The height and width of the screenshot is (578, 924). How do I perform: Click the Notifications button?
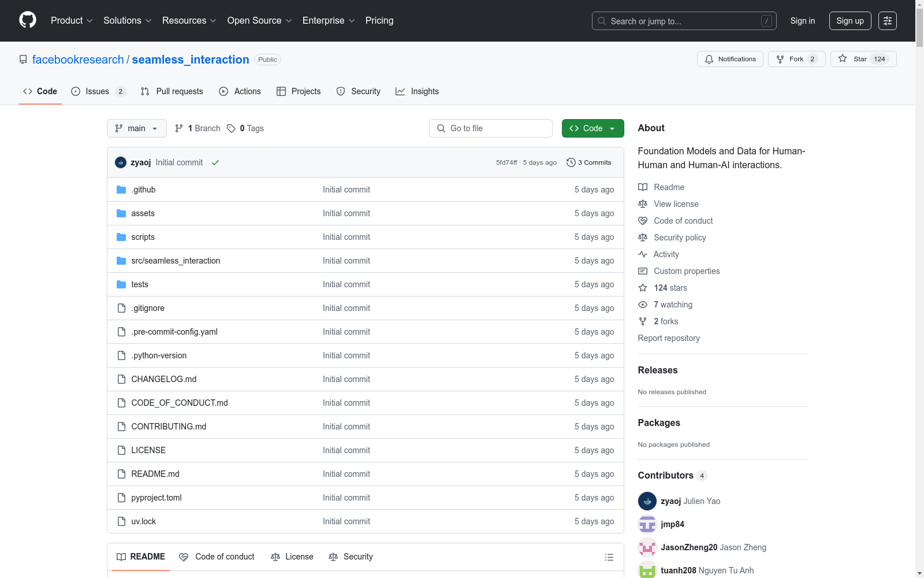coord(730,59)
